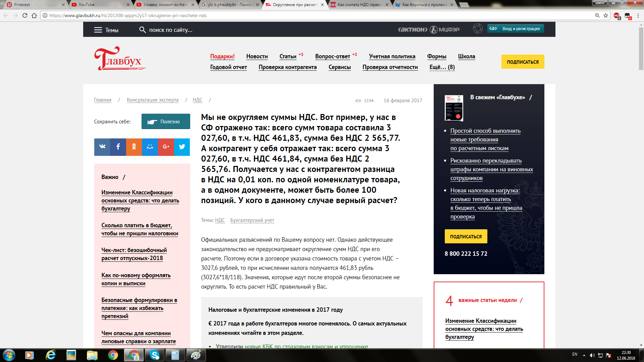Share article via Facebook icon
The image size is (644, 362).
[x=118, y=147]
